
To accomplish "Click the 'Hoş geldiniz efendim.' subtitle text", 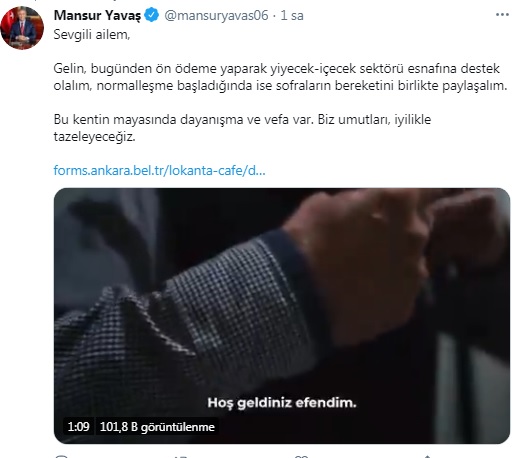I will pos(282,403).
